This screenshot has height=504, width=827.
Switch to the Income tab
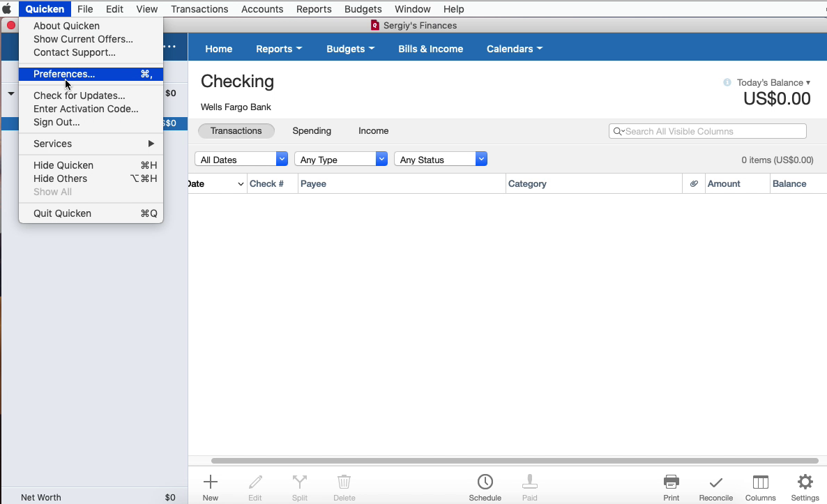click(x=374, y=131)
